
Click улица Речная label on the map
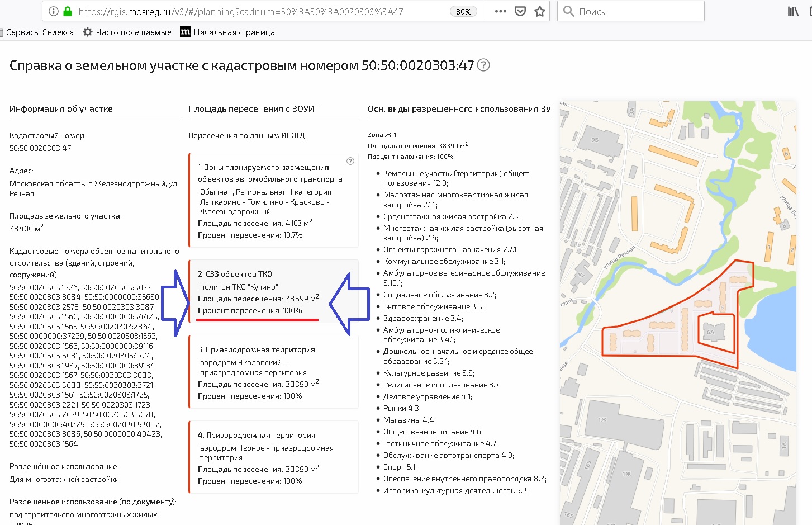(619, 258)
